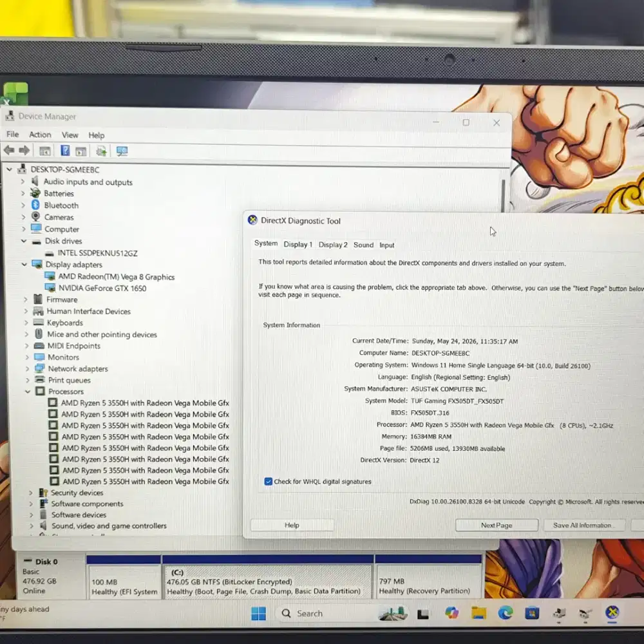Switch to DxDiag taskbar icon
Screen dimensions: 644x644
click(612, 612)
